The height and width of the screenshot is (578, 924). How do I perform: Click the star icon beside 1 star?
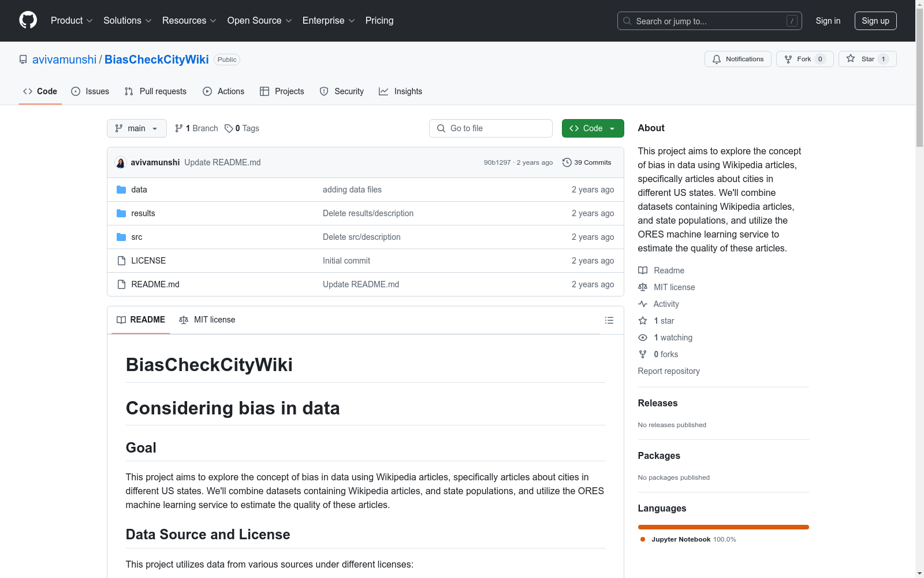643,321
